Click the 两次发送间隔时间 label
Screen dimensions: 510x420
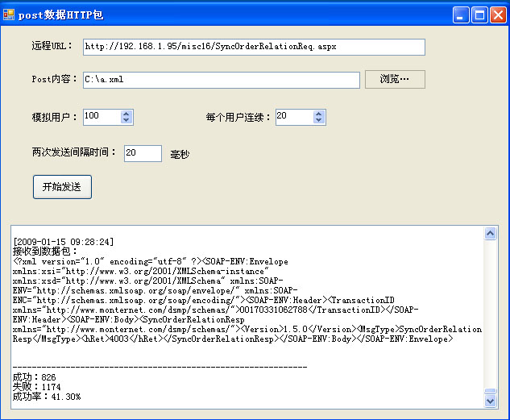(x=73, y=152)
